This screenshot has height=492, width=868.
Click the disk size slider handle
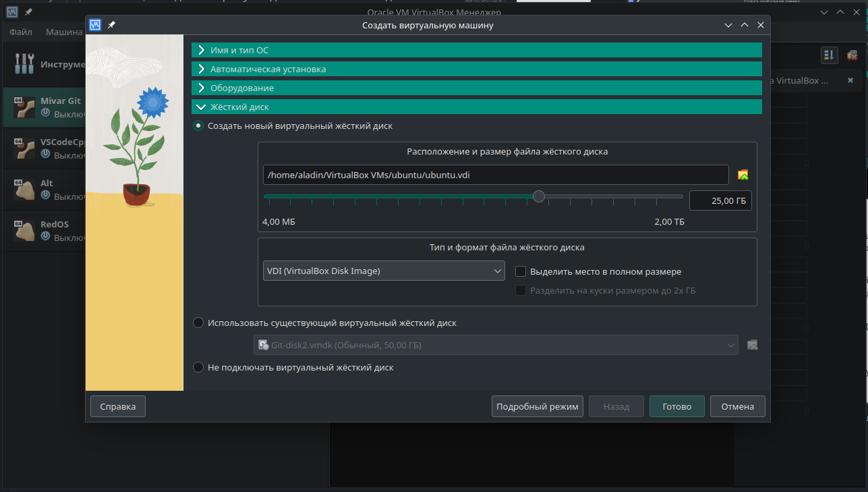pyautogui.click(x=538, y=196)
